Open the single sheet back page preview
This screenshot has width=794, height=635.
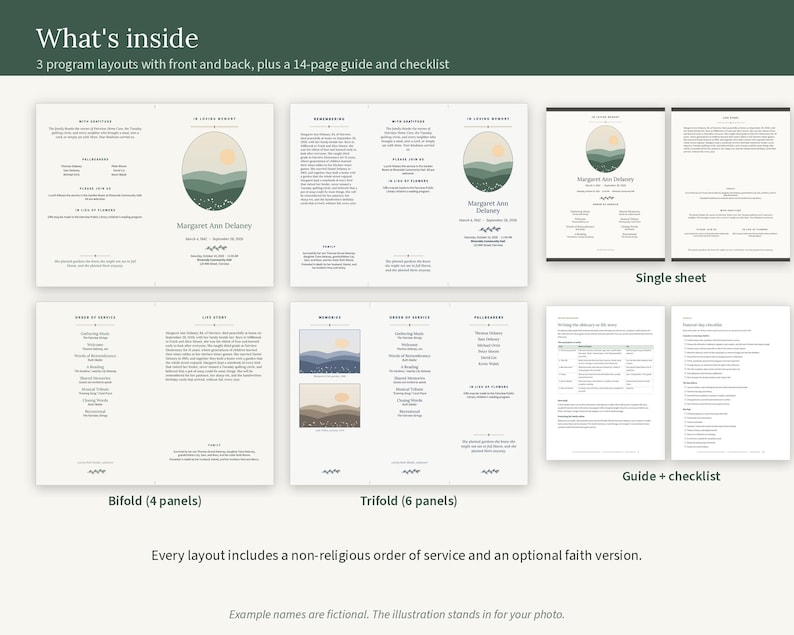point(730,184)
